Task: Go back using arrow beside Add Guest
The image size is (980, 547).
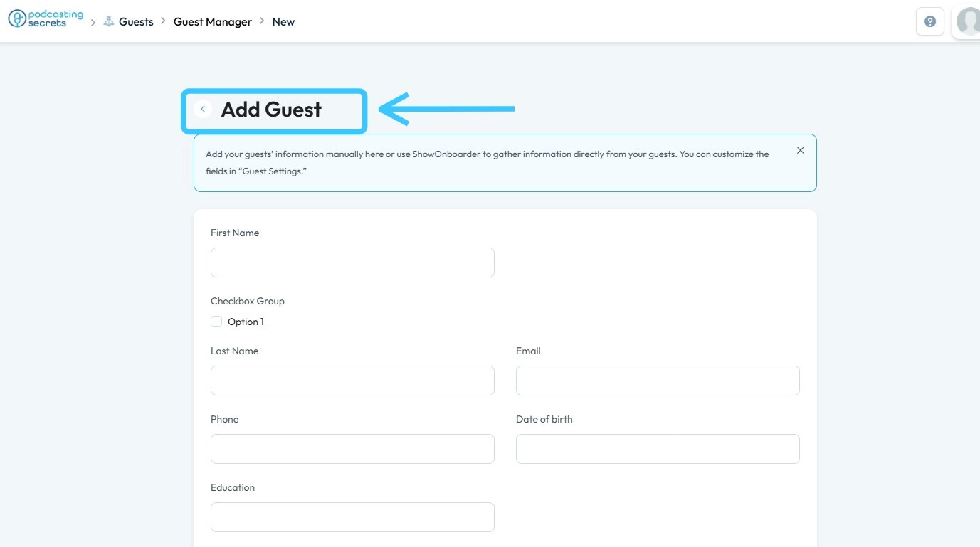Action: click(203, 109)
